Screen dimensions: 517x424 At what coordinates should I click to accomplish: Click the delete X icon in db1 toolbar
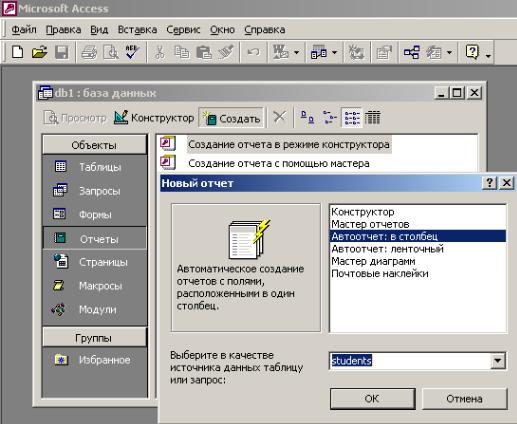tap(279, 117)
